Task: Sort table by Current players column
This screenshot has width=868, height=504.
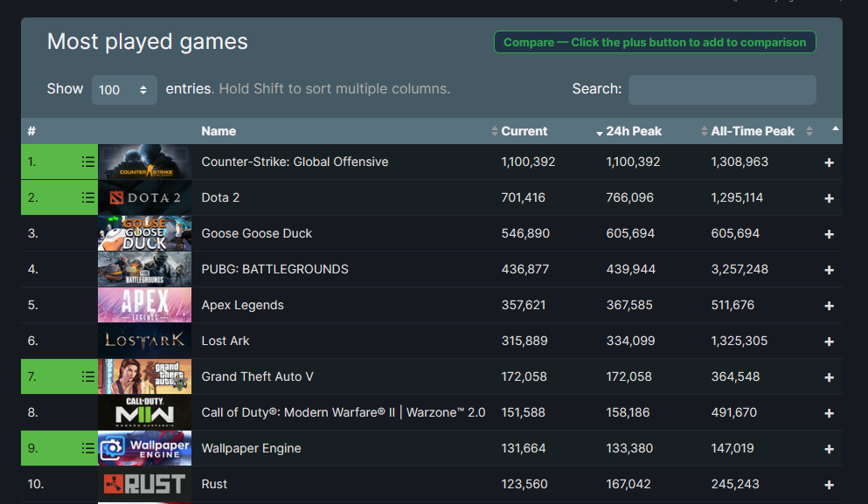Action: (x=524, y=131)
